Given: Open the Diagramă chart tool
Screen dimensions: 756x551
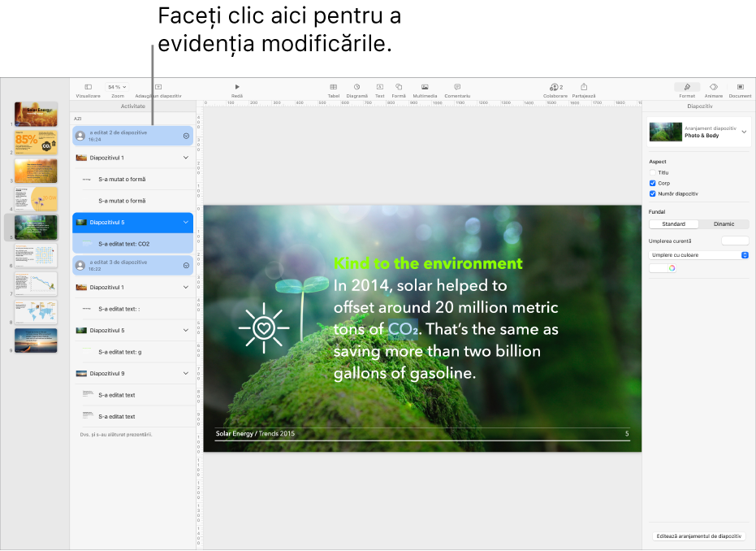Looking at the screenshot, I should coord(356,87).
